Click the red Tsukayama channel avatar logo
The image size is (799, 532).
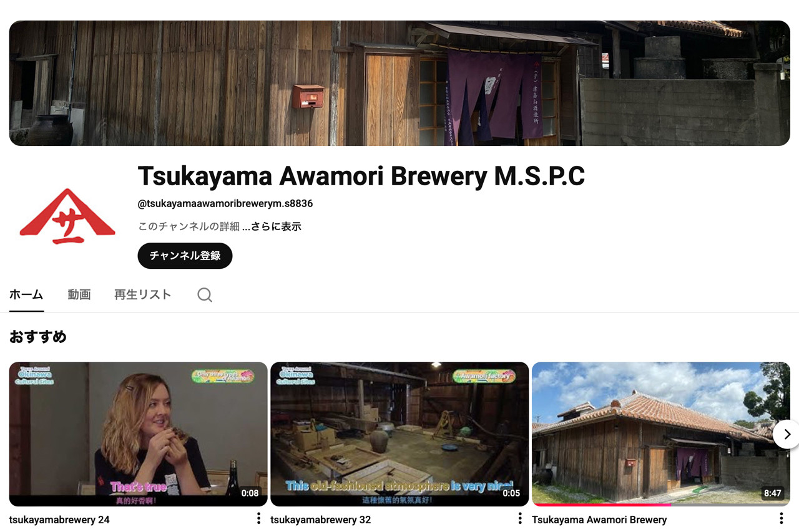click(x=67, y=217)
